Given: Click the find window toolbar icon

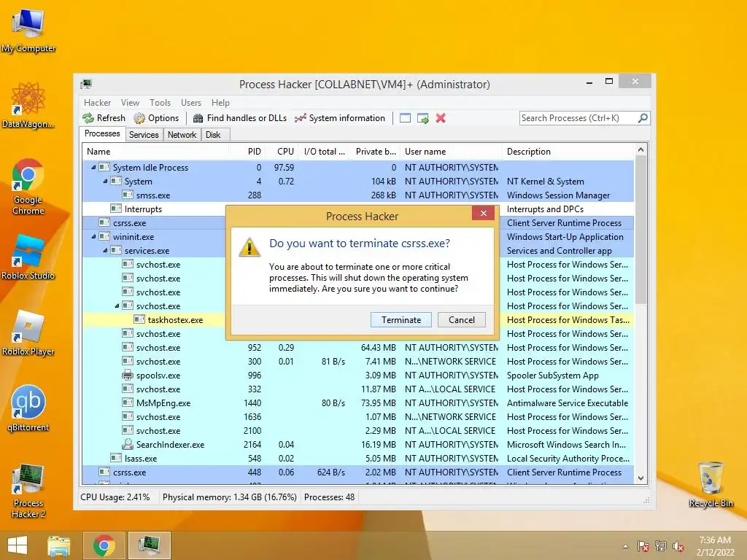Looking at the screenshot, I should pos(405,118).
